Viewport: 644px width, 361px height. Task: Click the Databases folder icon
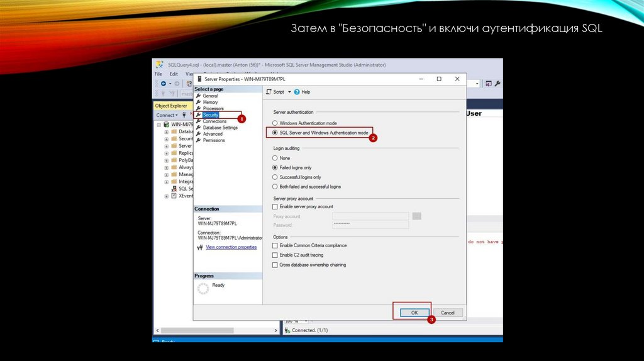click(174, 132)
